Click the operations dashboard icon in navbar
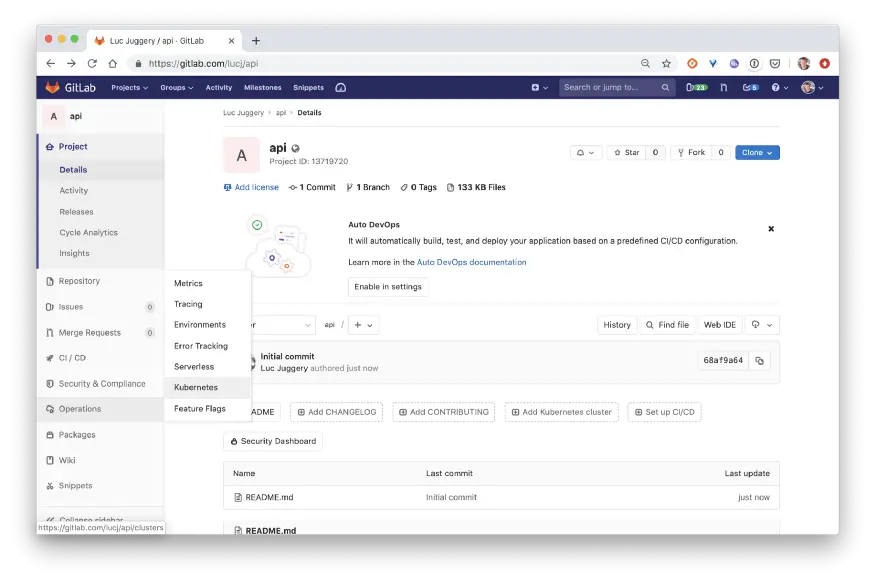Viewport: 875px width, 582px height. point(340,88)
